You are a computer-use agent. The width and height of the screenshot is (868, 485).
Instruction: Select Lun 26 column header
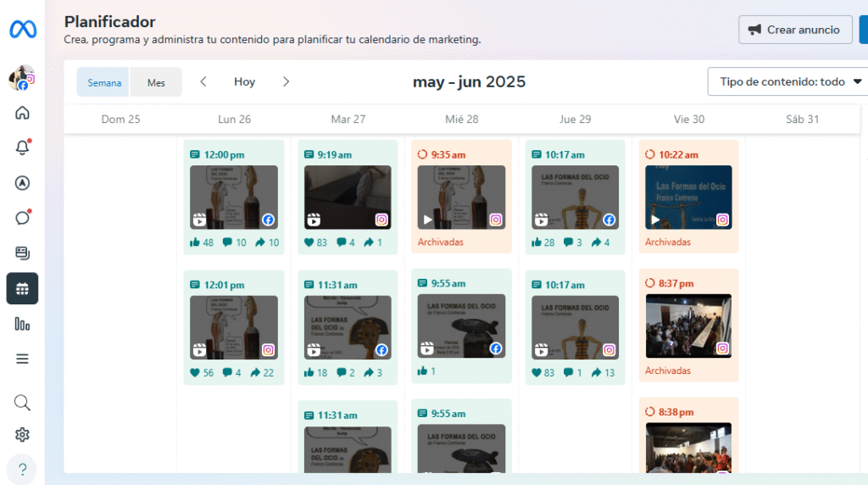pos(234,119)
